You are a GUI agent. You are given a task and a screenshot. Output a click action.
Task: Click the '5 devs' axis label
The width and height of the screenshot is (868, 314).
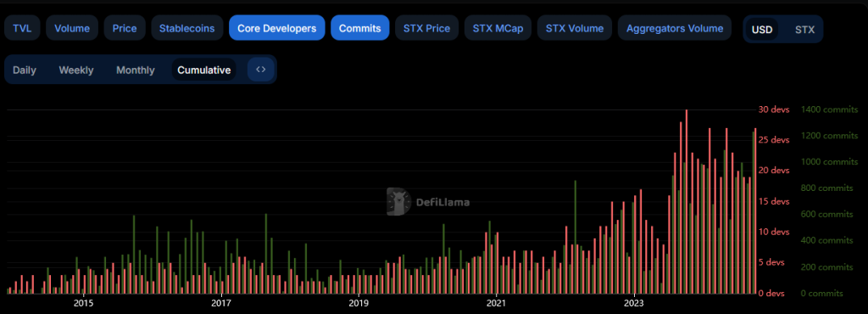(x=771, y=262)
